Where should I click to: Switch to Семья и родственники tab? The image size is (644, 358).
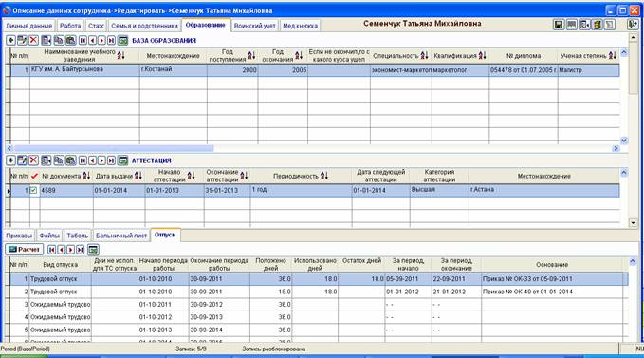[x=144, y=26]
